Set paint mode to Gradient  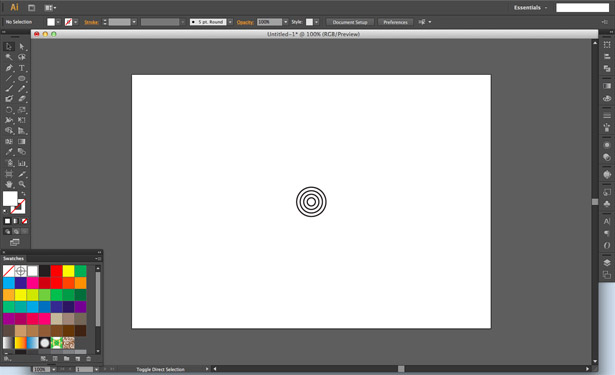coord(16,221)
